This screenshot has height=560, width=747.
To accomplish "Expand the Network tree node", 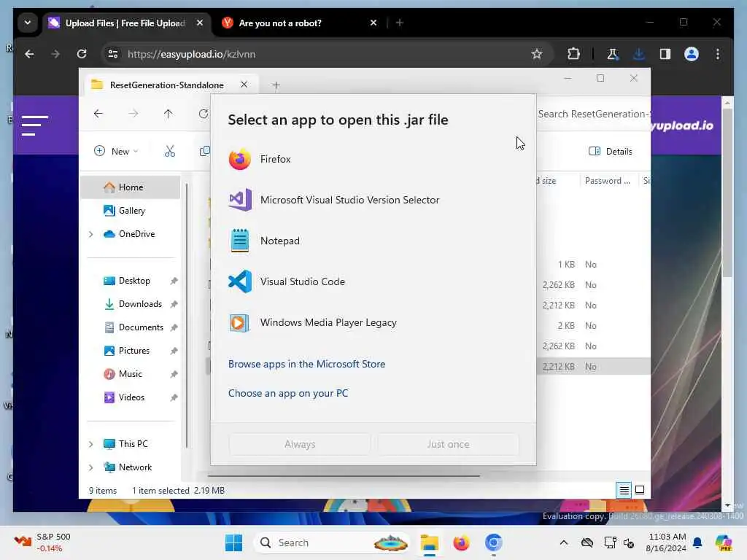I will [x=90, y=467].
